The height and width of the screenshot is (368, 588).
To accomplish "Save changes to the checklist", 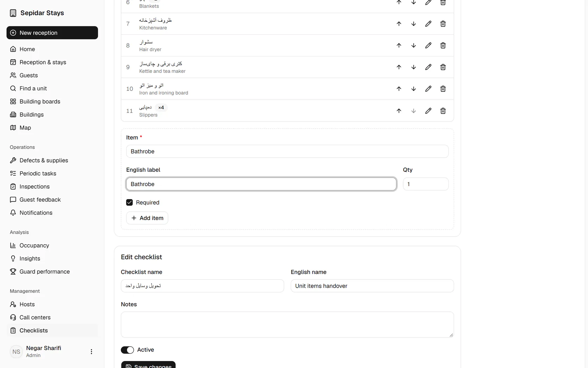I will coord(148,364).
